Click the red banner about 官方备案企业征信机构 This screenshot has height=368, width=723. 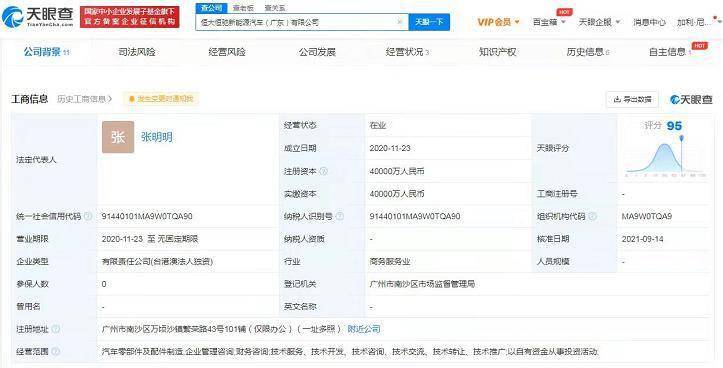point(130,17)
